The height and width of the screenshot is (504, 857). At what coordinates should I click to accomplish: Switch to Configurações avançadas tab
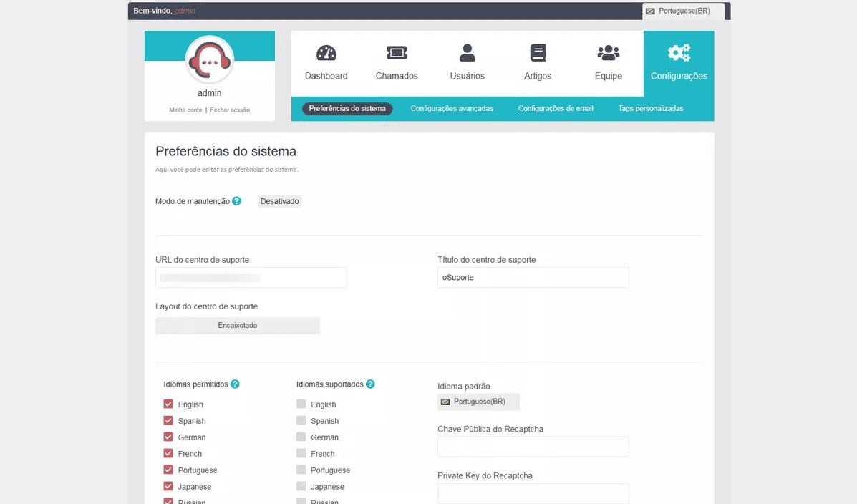pyautogui.click(x=452, y=108)
